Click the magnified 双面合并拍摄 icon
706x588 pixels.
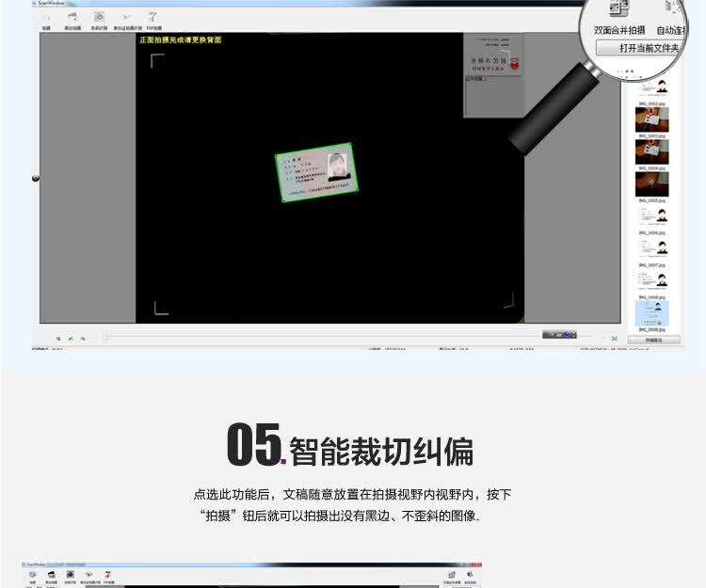(x=618, y=8)
